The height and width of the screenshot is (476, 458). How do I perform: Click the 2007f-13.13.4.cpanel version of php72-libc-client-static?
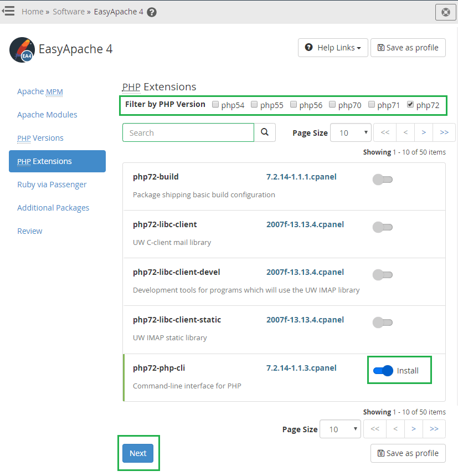pos(305,320)
